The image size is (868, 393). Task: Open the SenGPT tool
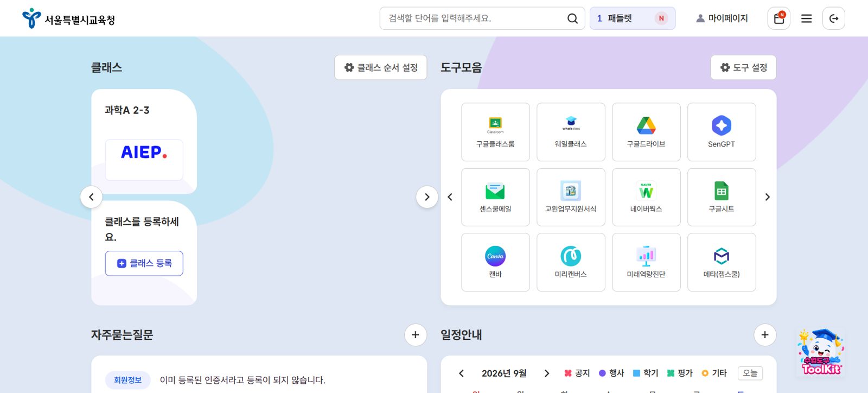click(x=722, y=132)
